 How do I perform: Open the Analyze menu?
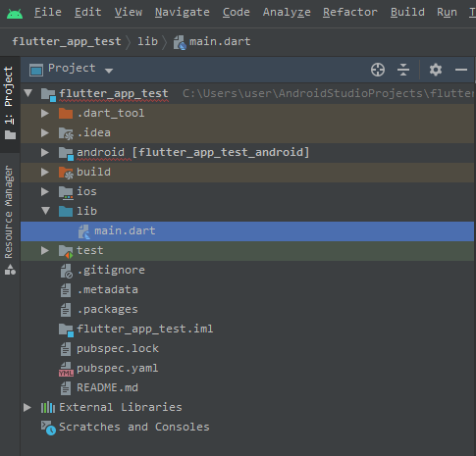point(287,12)
